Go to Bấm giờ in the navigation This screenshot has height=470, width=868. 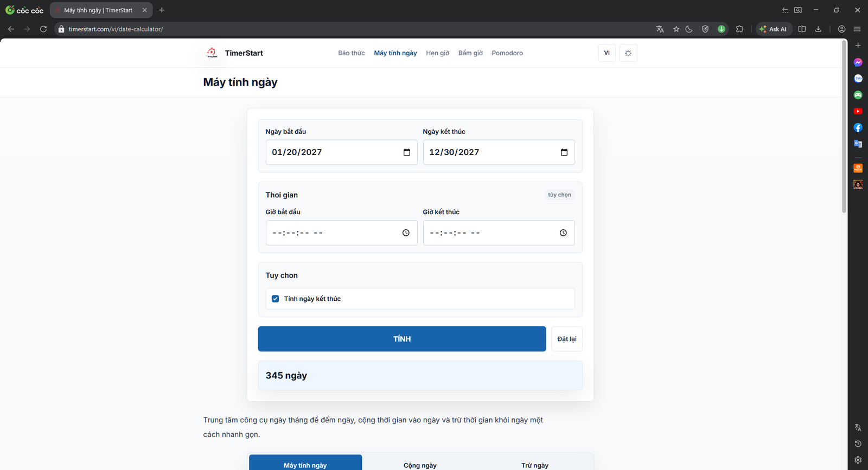pyautogui.click(x=470, y=53)
